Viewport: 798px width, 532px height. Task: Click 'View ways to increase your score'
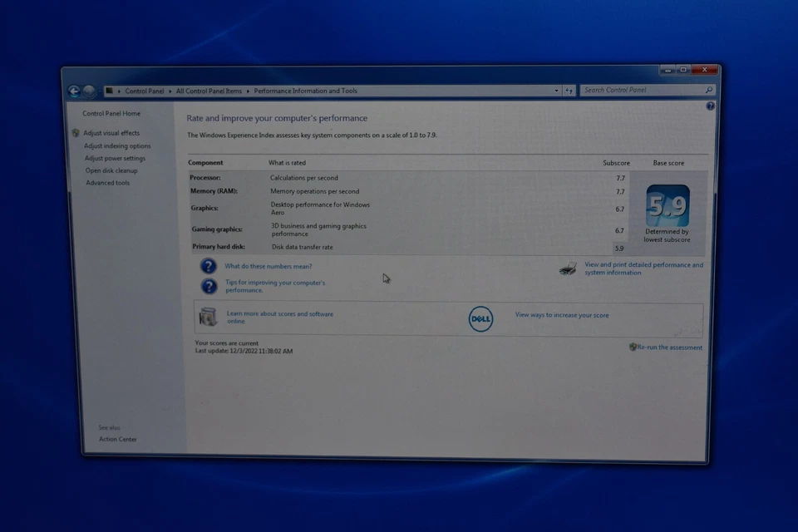[562, 315]
